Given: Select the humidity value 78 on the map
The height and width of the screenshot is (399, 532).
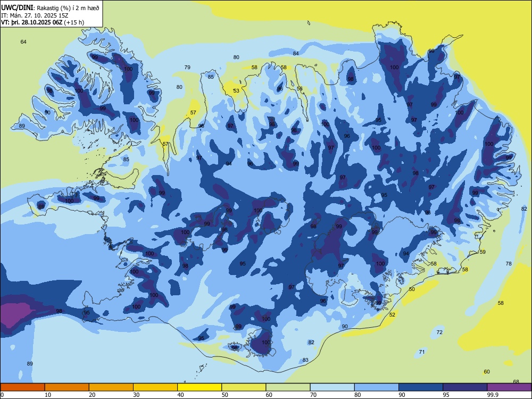Looking at the screenshot, I should 509,263.
